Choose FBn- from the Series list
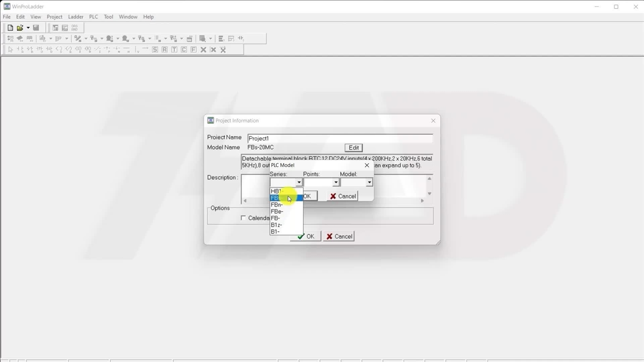The image size is (644, 362). point(277,205)
